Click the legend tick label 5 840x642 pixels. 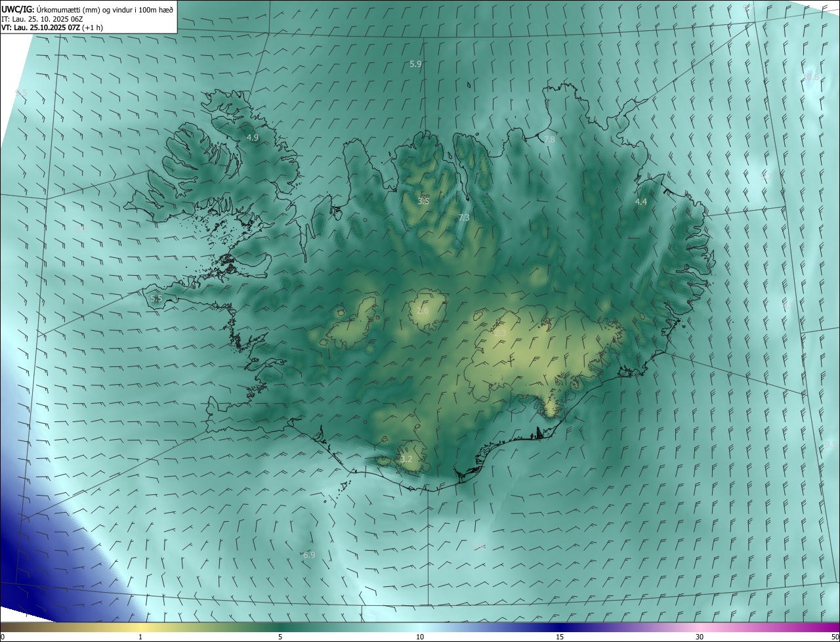coord(280,637)
